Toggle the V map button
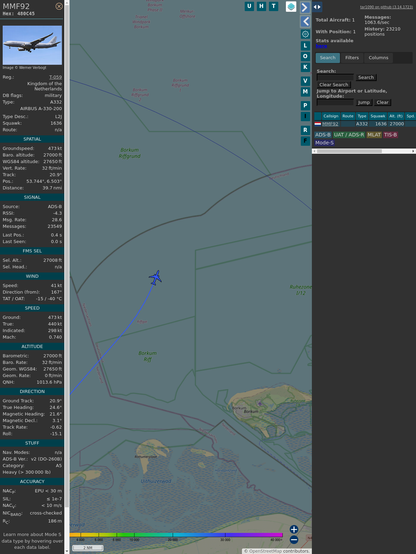The height and width of the screenshot is (554, 416). point(305,81)
